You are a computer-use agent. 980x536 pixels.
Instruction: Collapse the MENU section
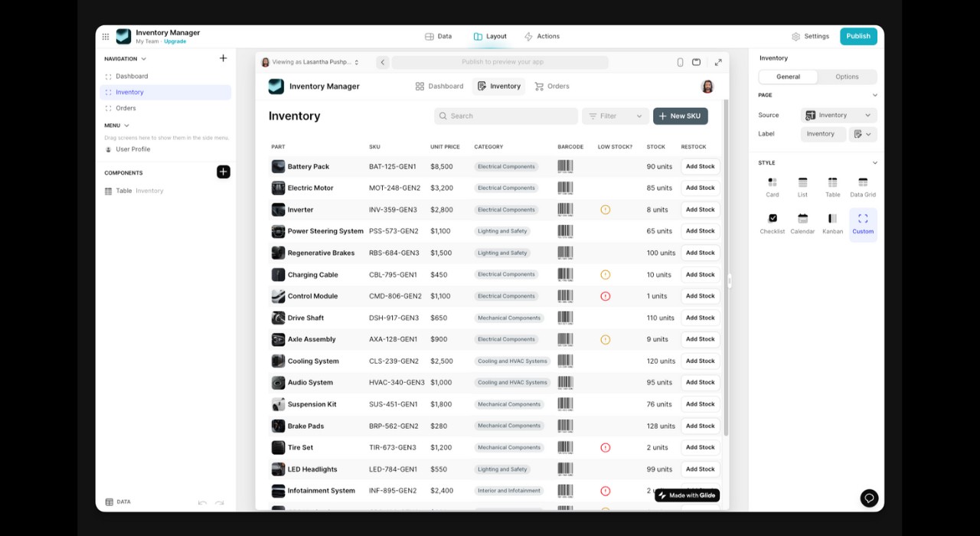pos(126,126)
